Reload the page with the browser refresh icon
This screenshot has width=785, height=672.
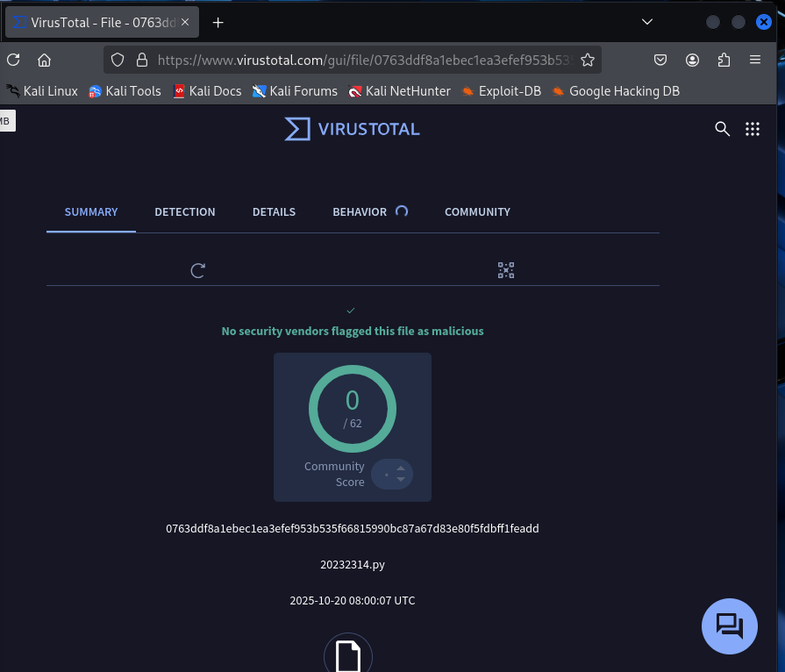13,60
